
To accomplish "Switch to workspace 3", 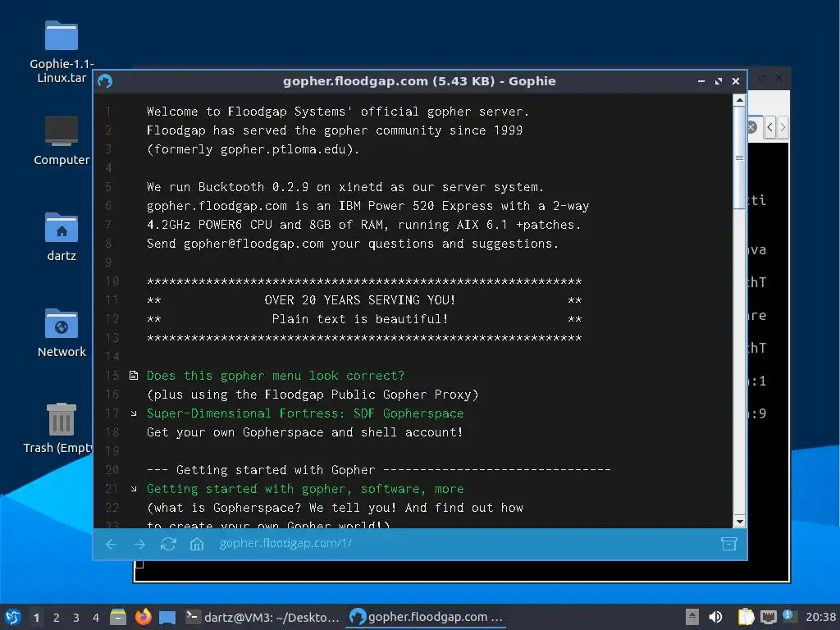I will (x=76, y=618).
